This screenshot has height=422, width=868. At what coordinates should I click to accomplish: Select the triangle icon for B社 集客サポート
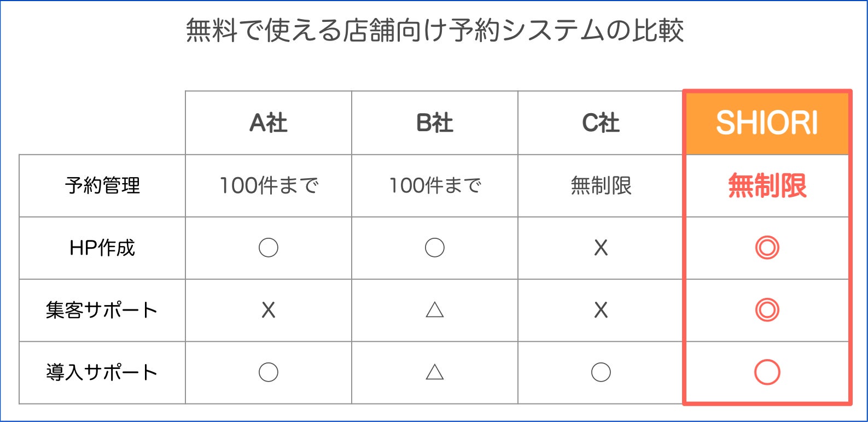click(434, 310)
